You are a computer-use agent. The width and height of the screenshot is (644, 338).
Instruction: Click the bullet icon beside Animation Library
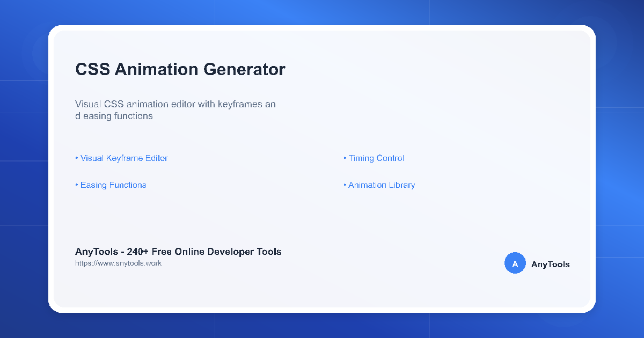tap(345, 185)
